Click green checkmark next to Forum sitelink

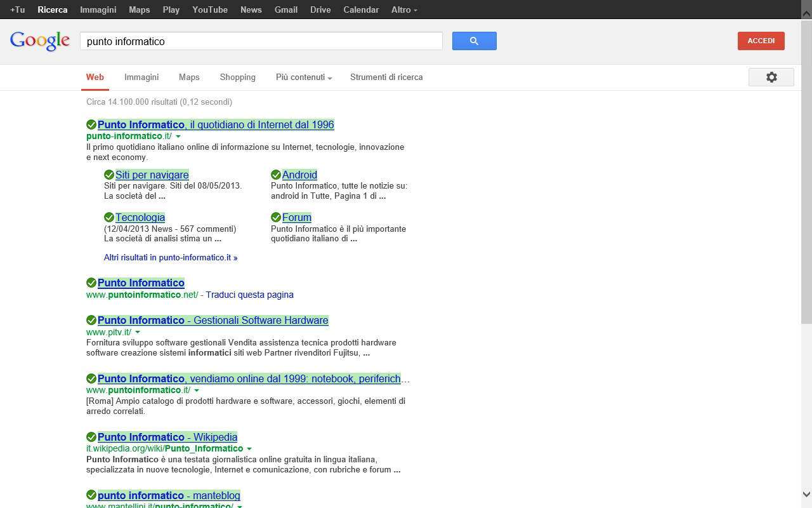(276, 217)
